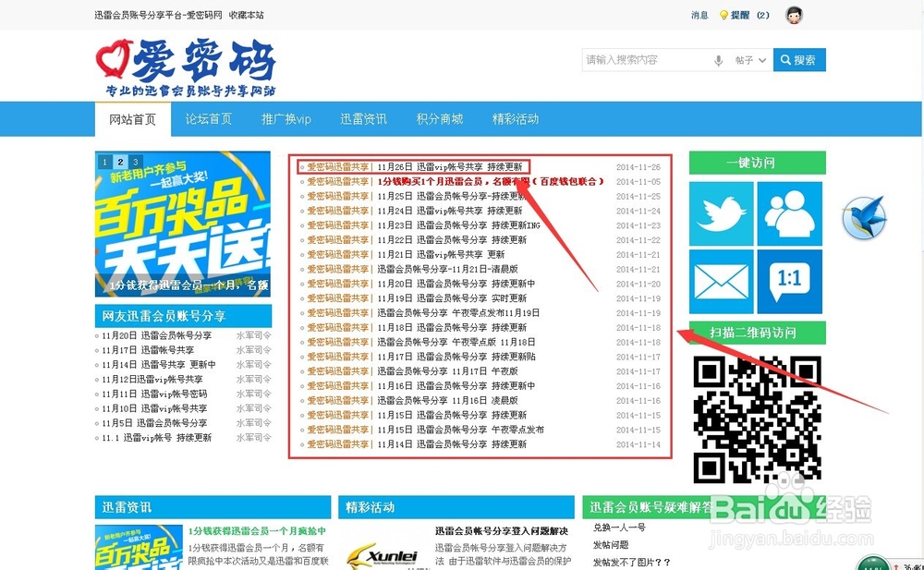Open the 帖子 search type dropdown
This screenshot has height=570, width=924.
coord(750,60)
